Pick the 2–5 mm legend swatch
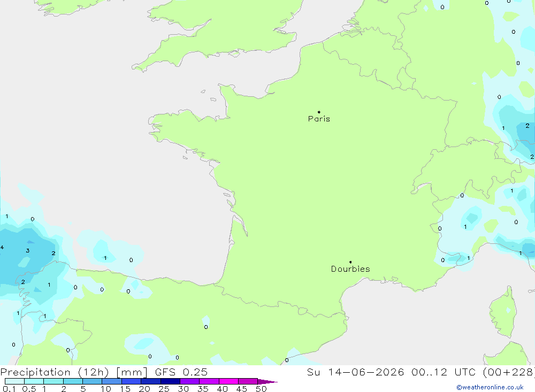The height and width of the screenshot is (392, 535). pos(73,381)
